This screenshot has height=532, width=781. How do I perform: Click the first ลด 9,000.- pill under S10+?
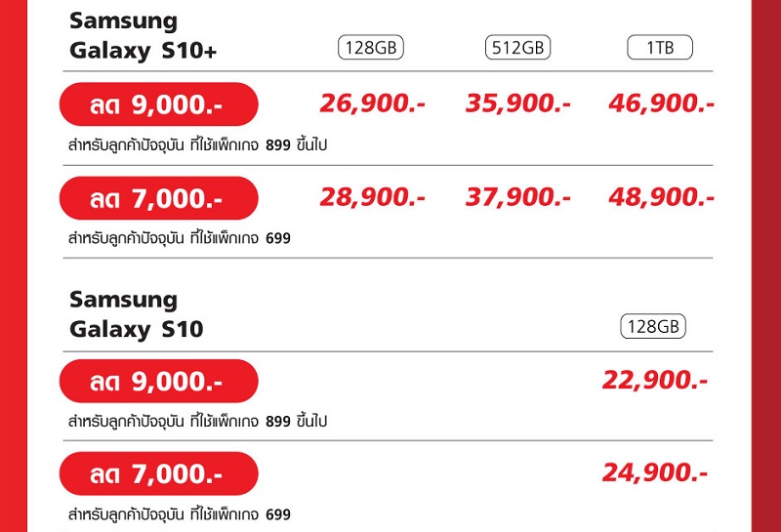[x=158, y=104]
